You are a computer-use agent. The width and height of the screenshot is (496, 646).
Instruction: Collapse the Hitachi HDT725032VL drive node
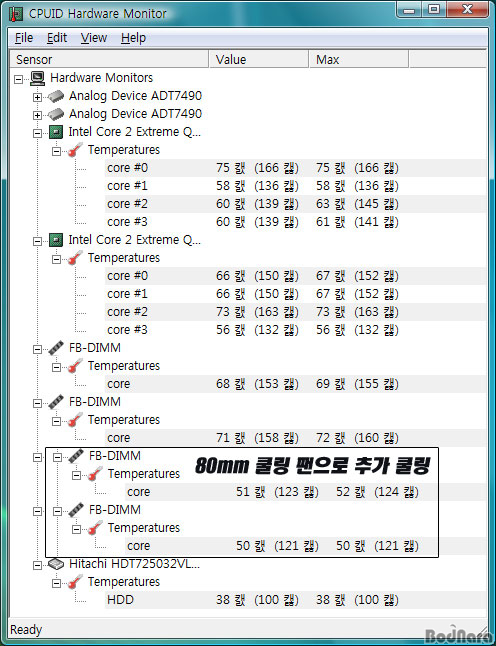pos(37,565)
